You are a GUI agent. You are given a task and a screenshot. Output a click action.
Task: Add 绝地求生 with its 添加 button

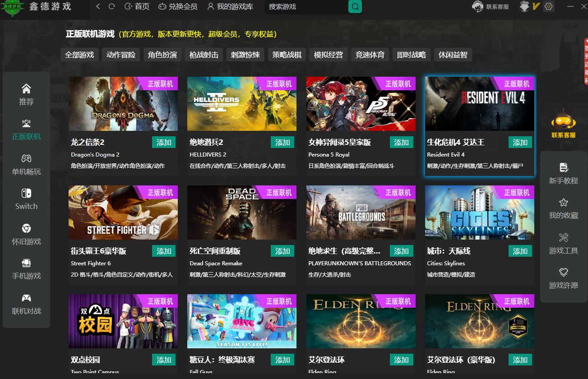401,251
